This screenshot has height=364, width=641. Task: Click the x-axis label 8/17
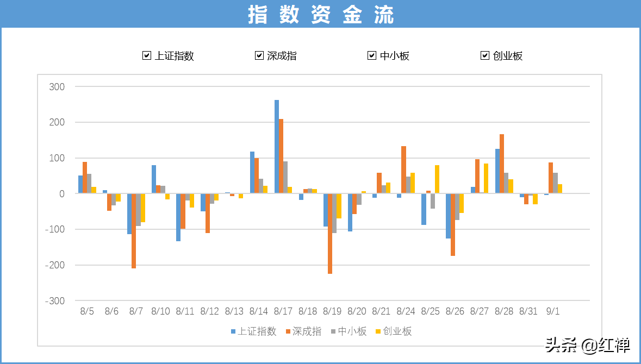(x=283, y=311)
